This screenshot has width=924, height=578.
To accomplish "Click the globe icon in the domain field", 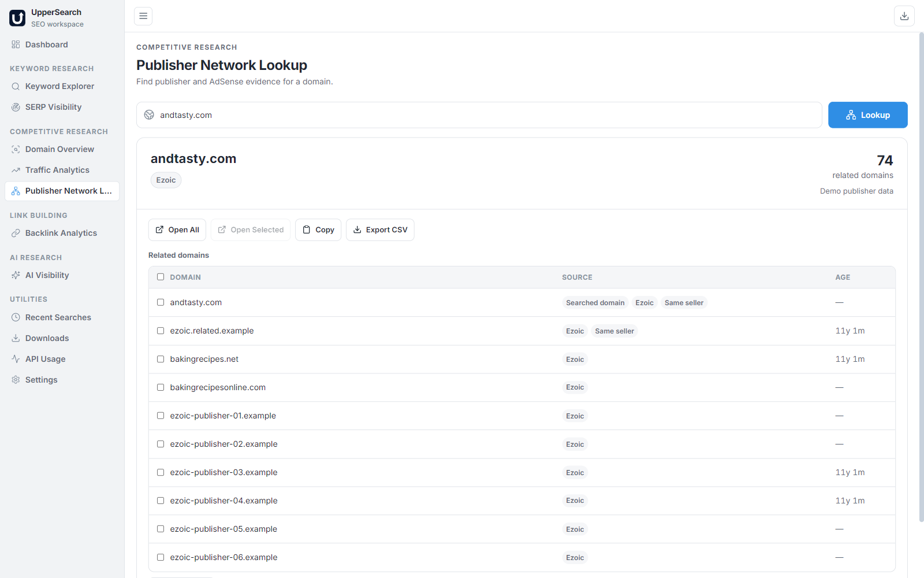I will pos(149,115).
